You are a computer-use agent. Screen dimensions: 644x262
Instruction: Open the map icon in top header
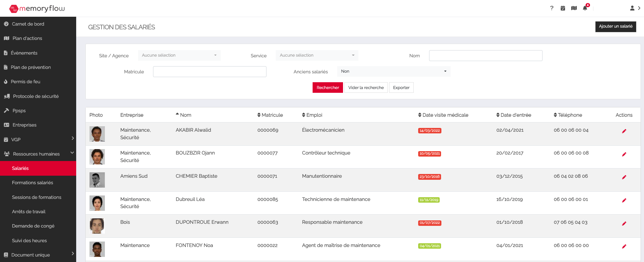tap(574, 8)
